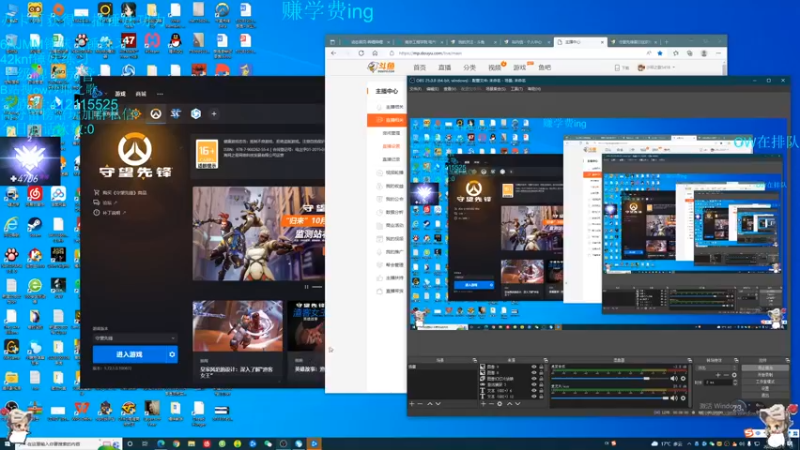800x450 pixels.
Task: Open source properties gear in OBS Sources panel
Action: point(499,404)
